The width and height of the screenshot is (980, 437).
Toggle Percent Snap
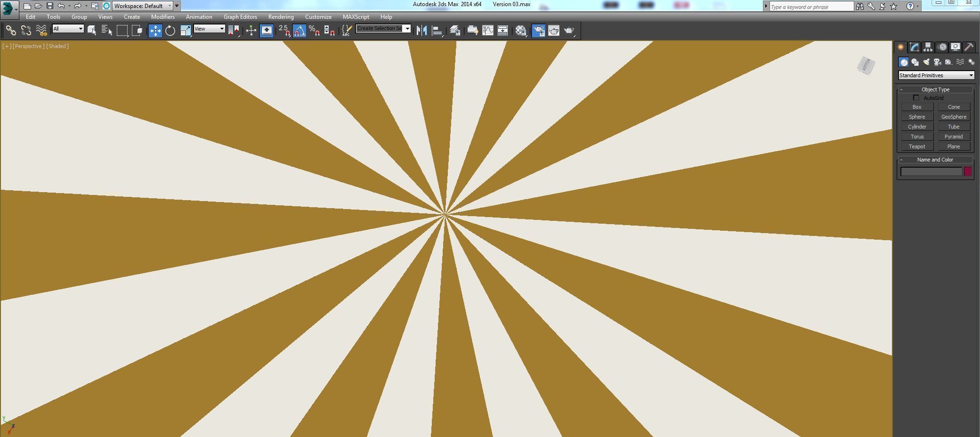tap(315, 31)
